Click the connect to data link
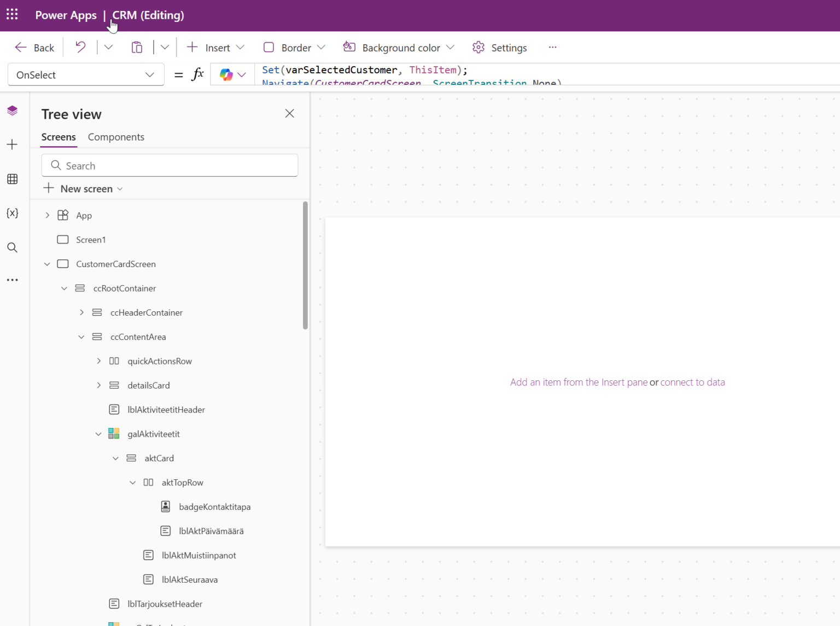This screenshot has height=626, width=840. coord(692,382)
